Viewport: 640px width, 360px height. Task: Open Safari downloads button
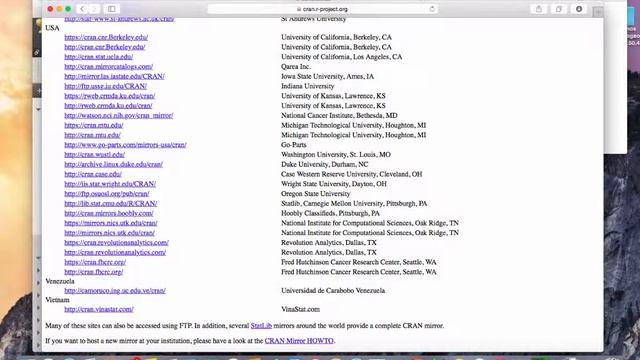[579, 9]
